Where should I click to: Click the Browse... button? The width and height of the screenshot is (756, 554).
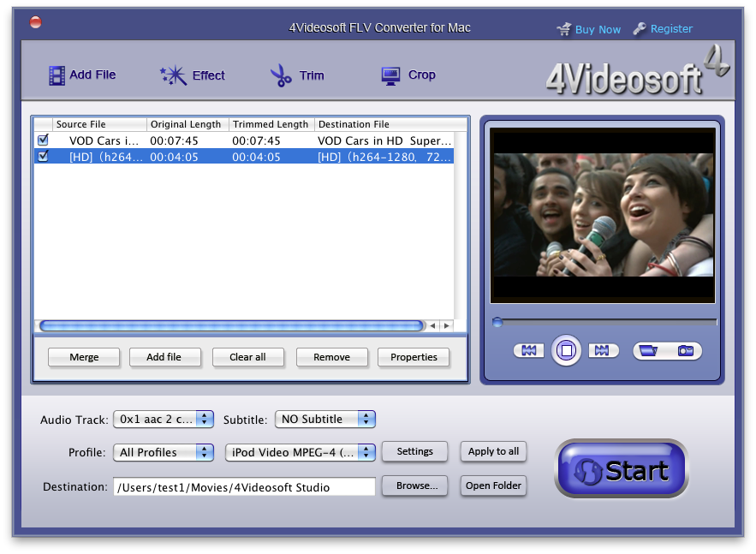click(414, 485)
